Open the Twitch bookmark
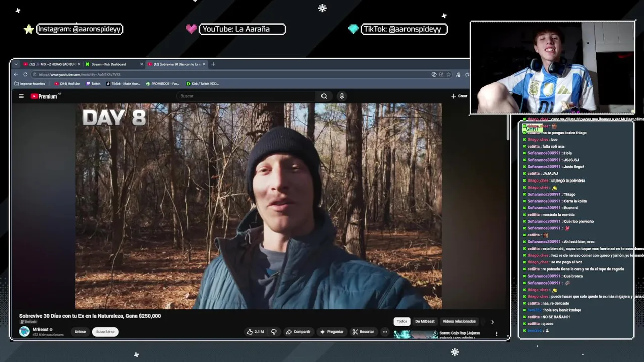This screenshot has height=362, width=644. [x=93, y=84]
